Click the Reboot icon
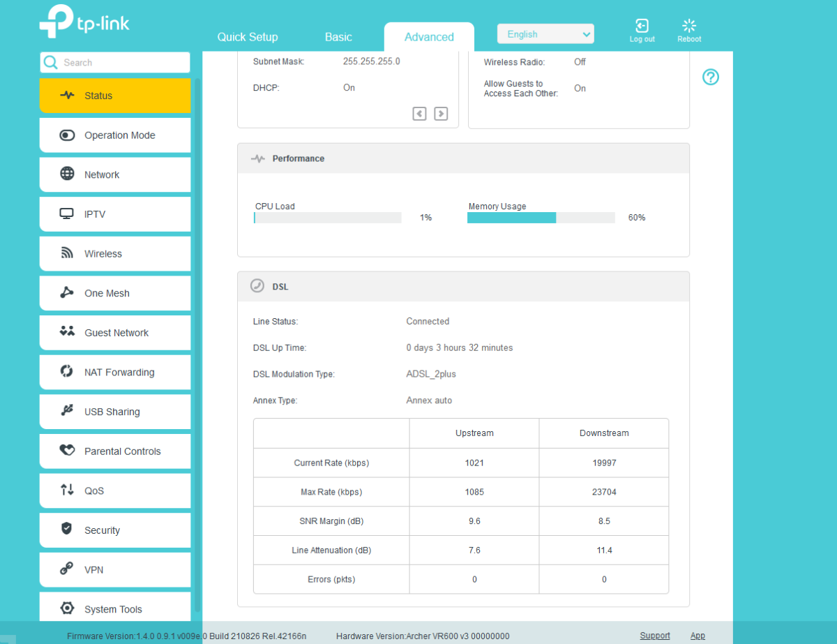 click(688, 27)
